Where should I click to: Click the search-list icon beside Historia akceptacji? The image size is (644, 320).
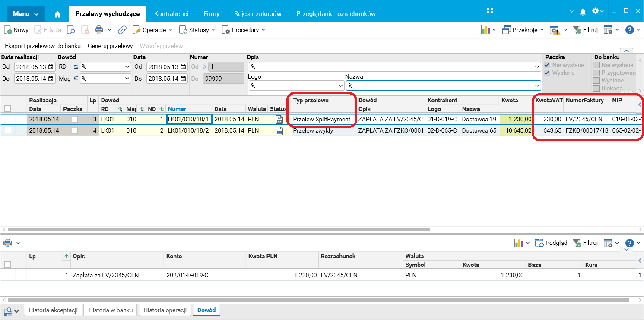(8, 310)
